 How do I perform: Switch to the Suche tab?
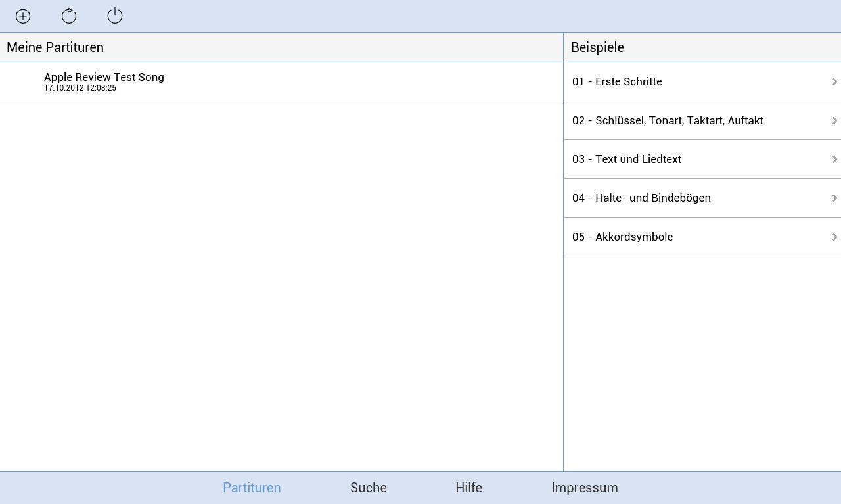pyautogui.click(x=369, y=488)
